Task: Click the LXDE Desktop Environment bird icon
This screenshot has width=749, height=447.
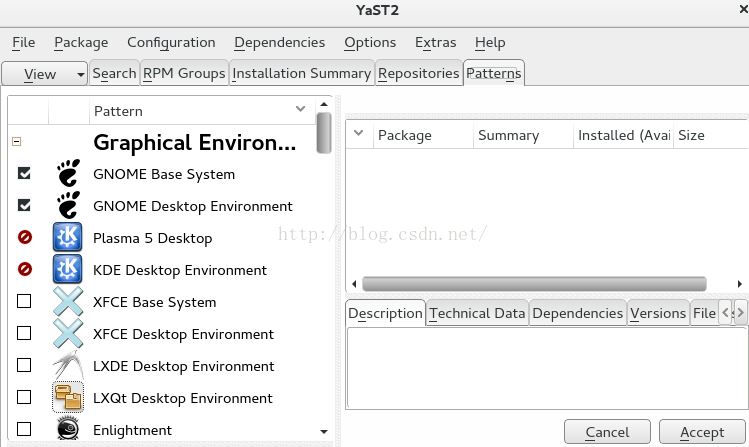Action: [x=68, y=365]
